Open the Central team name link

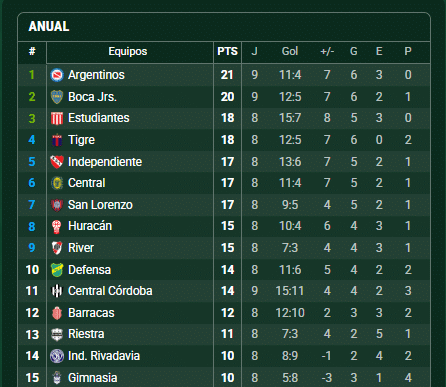click(x=87, y=183)
